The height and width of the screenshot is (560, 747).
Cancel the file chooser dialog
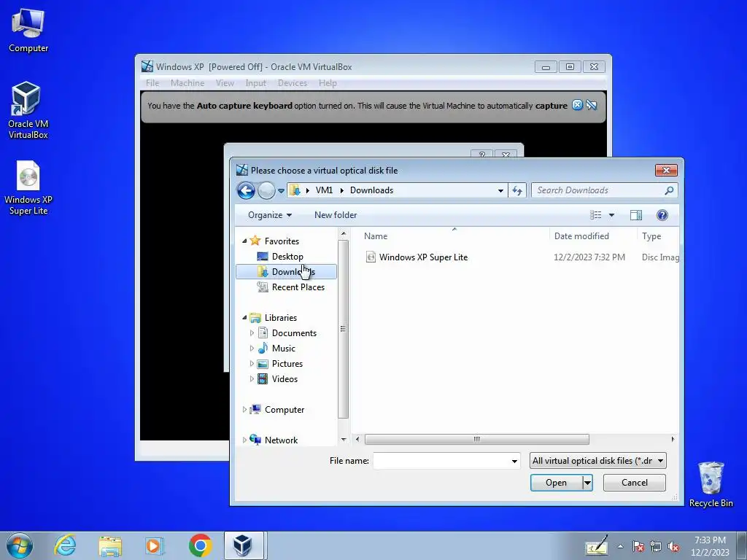click(x=635, y=483)
